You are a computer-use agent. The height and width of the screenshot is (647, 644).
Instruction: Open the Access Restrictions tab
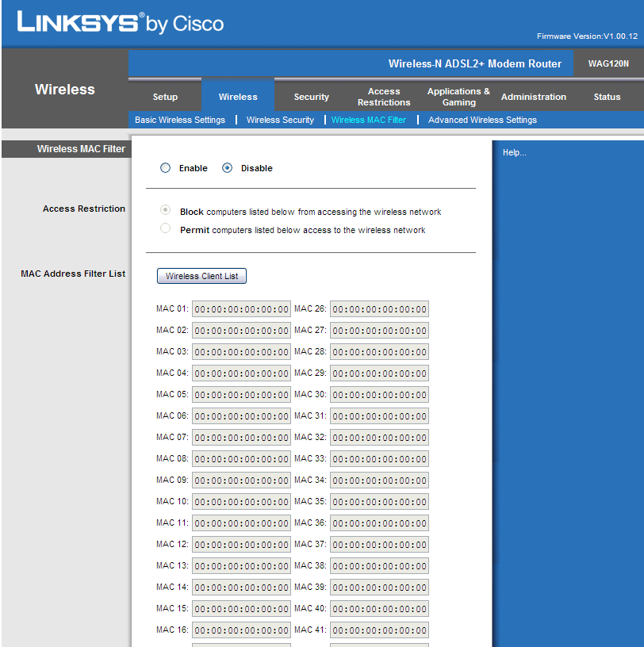[384, 97]
